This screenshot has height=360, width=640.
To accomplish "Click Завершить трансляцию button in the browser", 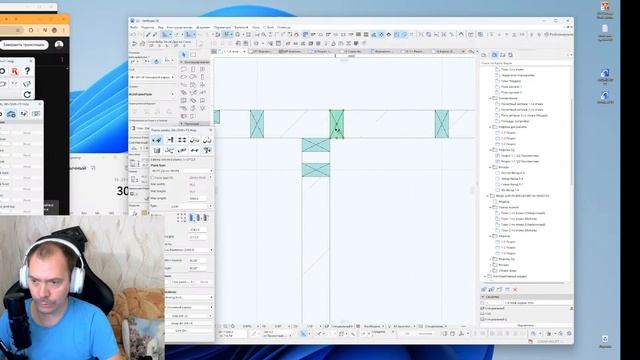I will click(x=24, y=44).
